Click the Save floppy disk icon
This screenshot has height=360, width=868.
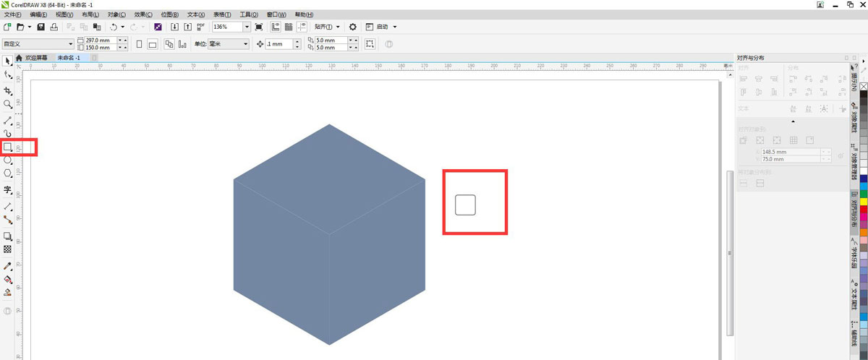tap(41, 27)
